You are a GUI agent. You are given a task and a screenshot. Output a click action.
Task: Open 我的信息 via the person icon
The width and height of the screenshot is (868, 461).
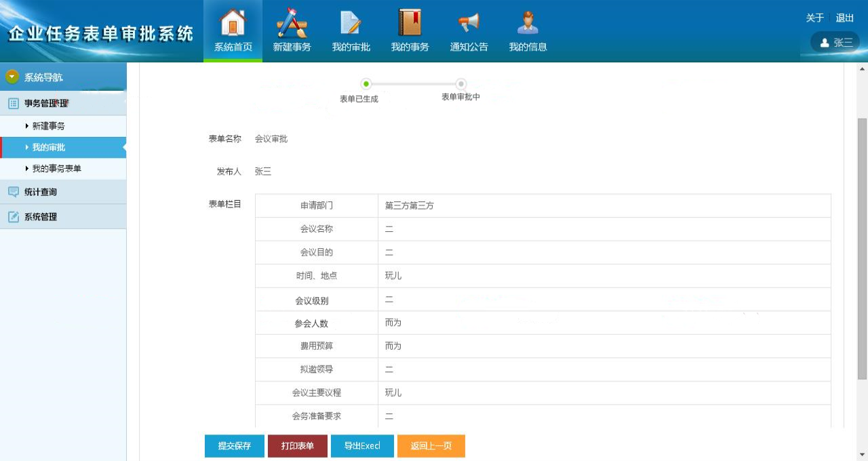[528, 24]
